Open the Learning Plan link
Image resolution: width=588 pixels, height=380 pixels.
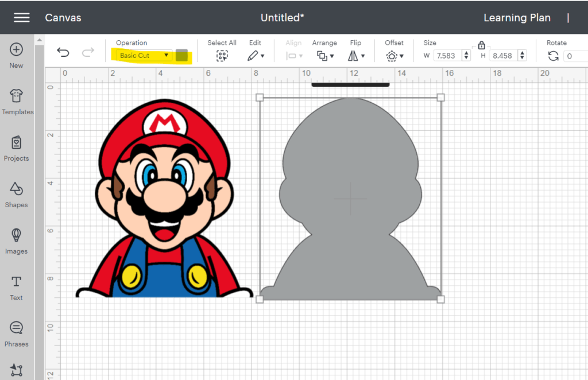pyautogui.click(x=517, y=18)
